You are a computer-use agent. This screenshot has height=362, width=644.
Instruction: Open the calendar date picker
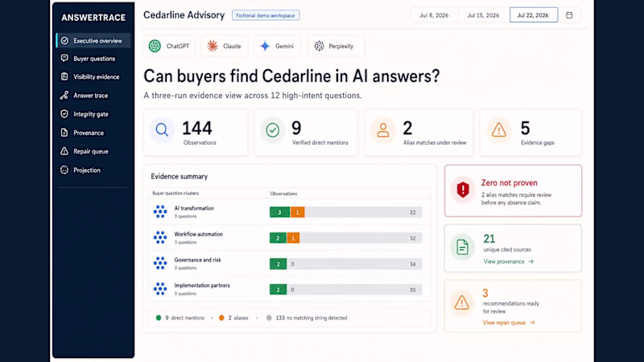click(x=569, y=15)
